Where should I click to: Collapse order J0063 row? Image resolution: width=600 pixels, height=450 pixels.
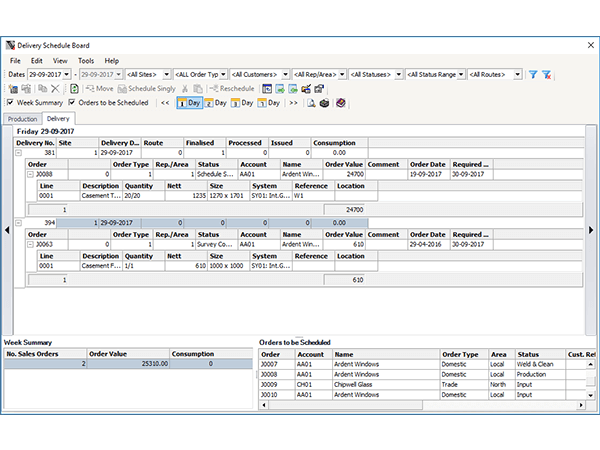point(31,244)
